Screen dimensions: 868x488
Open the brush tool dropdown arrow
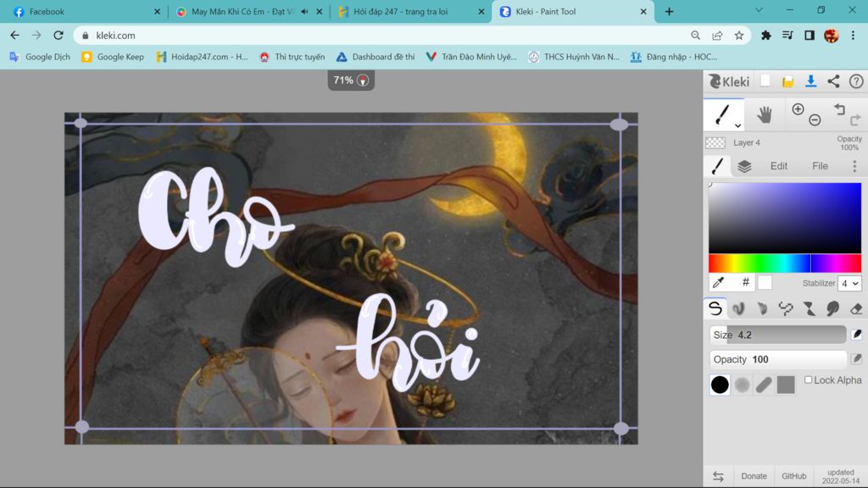(x=737, y=125)
